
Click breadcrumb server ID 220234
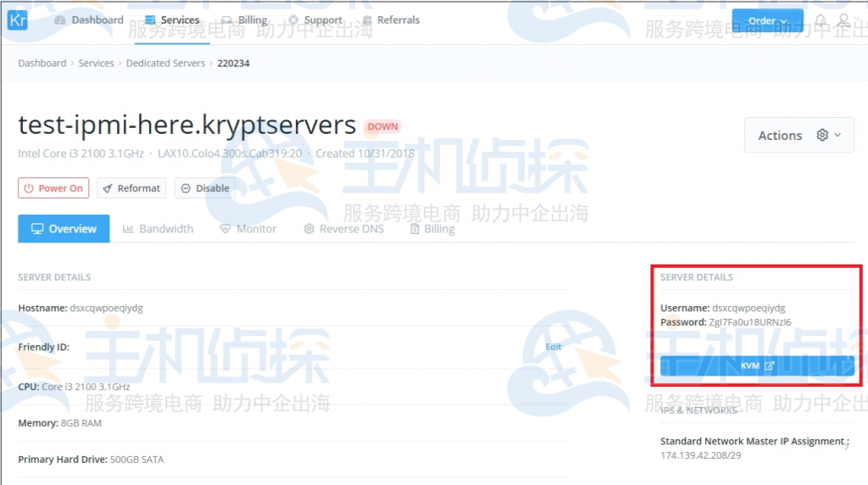[233, 63]
